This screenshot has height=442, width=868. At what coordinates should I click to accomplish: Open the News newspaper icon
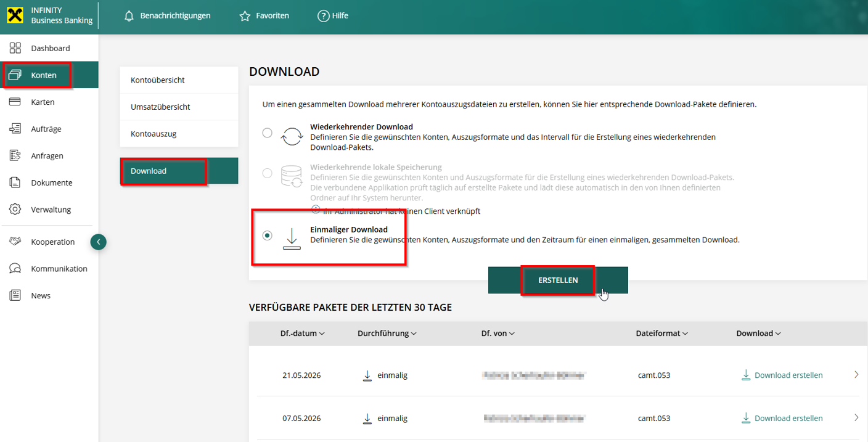click(x=15, y=295)
